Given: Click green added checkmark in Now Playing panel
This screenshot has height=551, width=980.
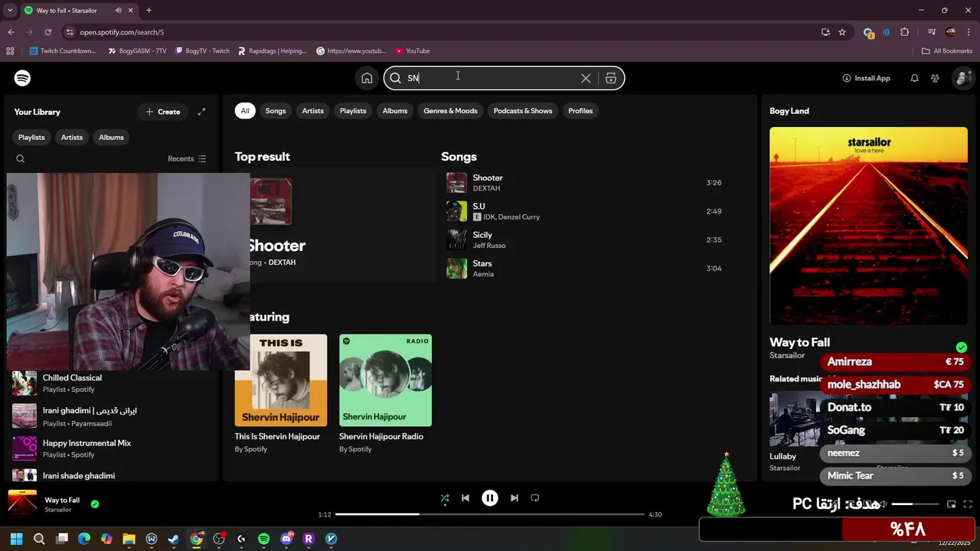Looking at the screenshot, I should coord(962,347).
